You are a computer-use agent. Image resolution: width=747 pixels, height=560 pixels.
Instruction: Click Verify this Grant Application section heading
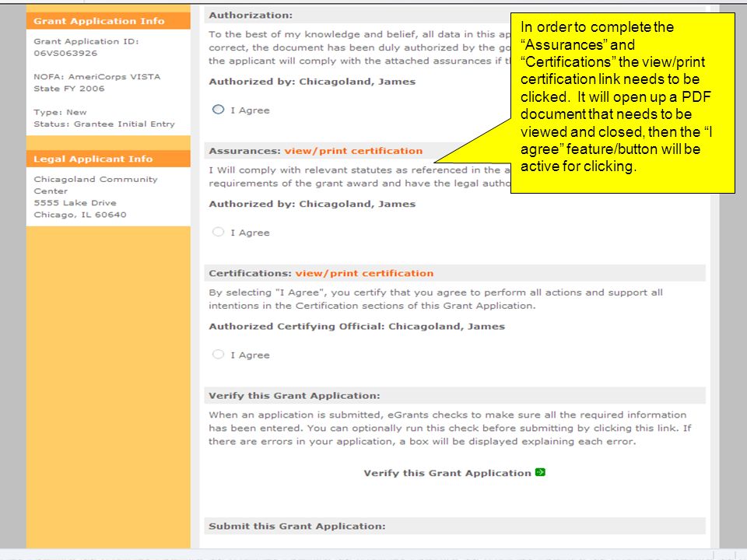tap(294, 396)
